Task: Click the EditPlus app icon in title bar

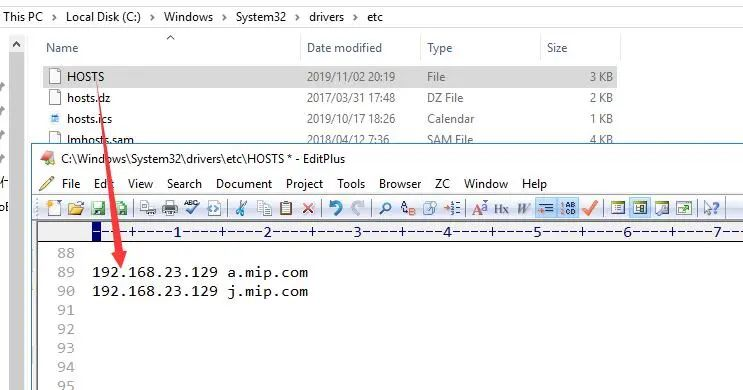Action: [47, 158]
